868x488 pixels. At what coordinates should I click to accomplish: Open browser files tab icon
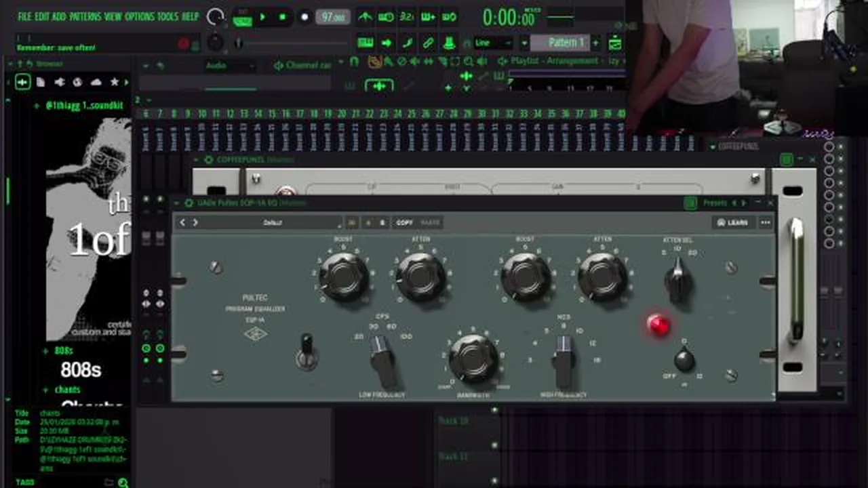point(41,82)
